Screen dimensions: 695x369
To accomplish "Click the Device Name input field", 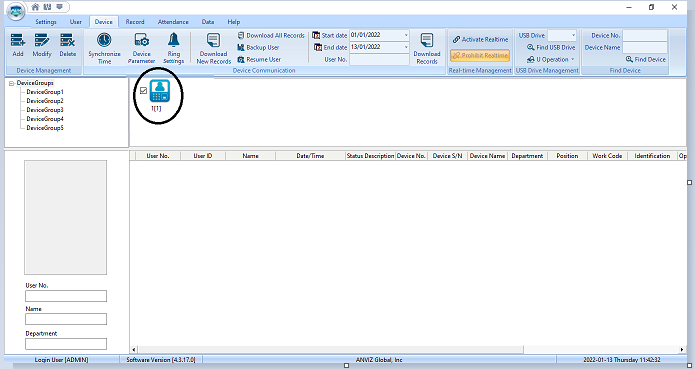I will pos(645,47).
